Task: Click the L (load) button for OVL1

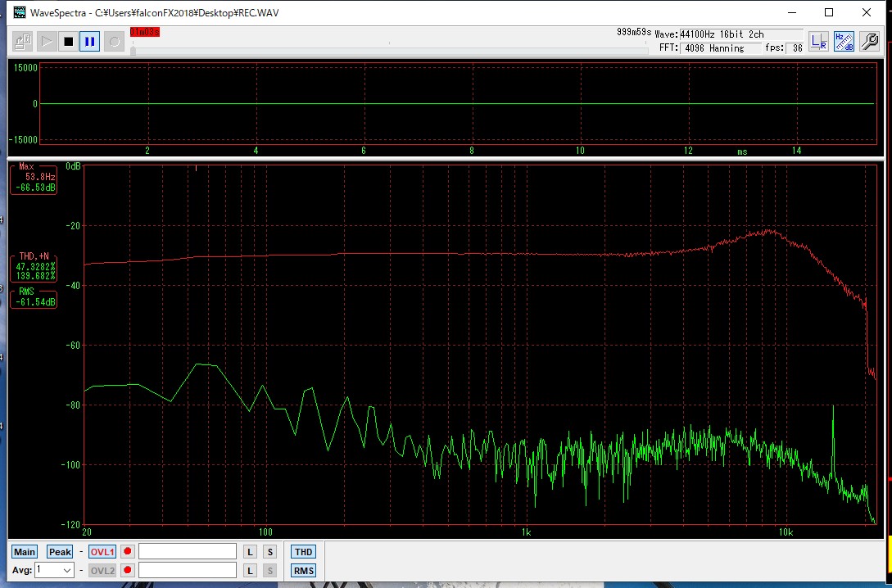Action: coord(251,552)
